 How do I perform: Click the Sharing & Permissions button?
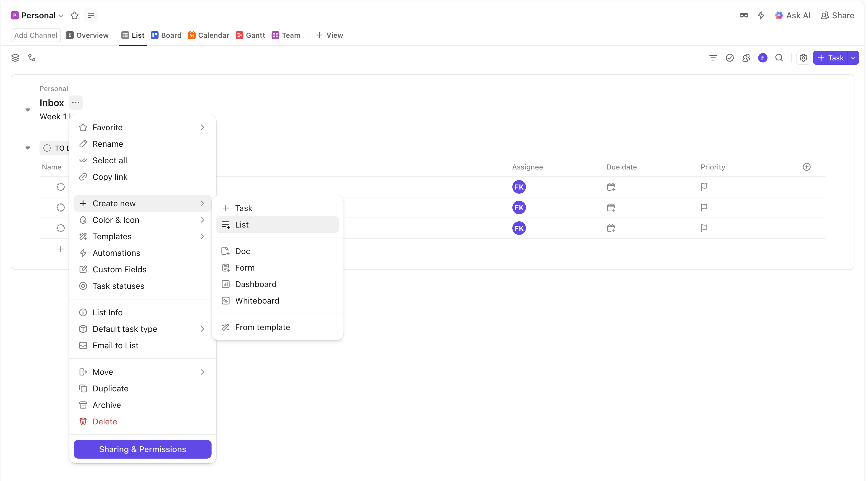click(x=142, y=449)
